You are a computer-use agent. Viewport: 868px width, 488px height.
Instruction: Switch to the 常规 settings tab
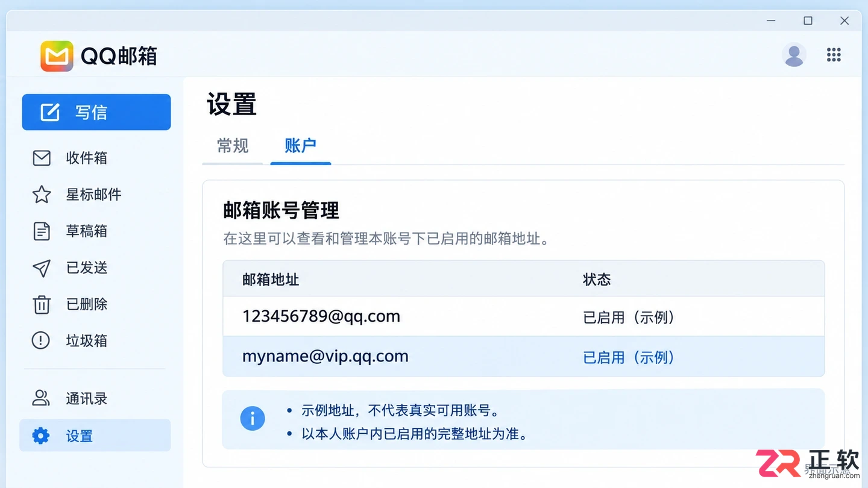[233, 146]
